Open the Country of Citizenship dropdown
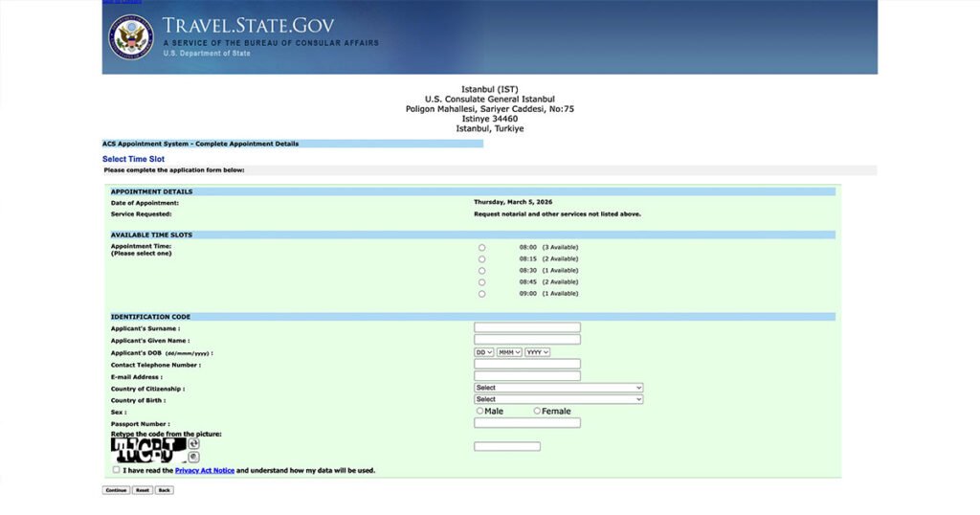 point(558,388)
